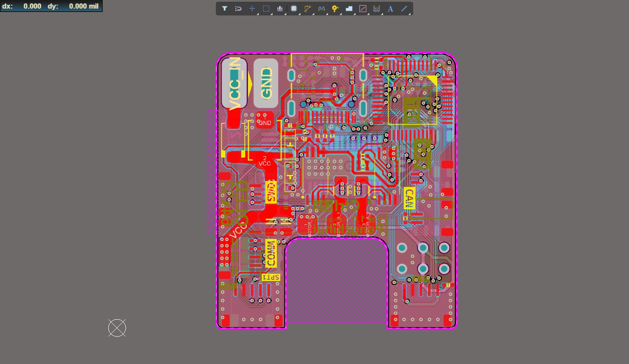Select the Place String text tool
Image resolution: width=629 pixels, height=364 pixels.
point(390,9)
